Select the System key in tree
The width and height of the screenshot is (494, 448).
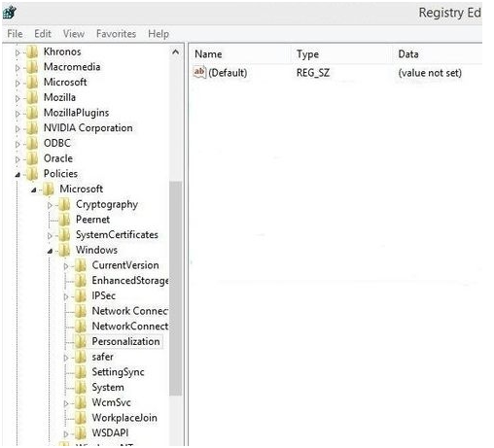click(x=108, y=387)
